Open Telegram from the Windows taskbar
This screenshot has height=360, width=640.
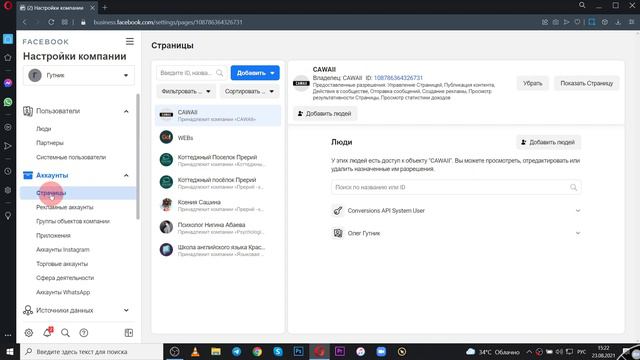(x=236, y=351)
